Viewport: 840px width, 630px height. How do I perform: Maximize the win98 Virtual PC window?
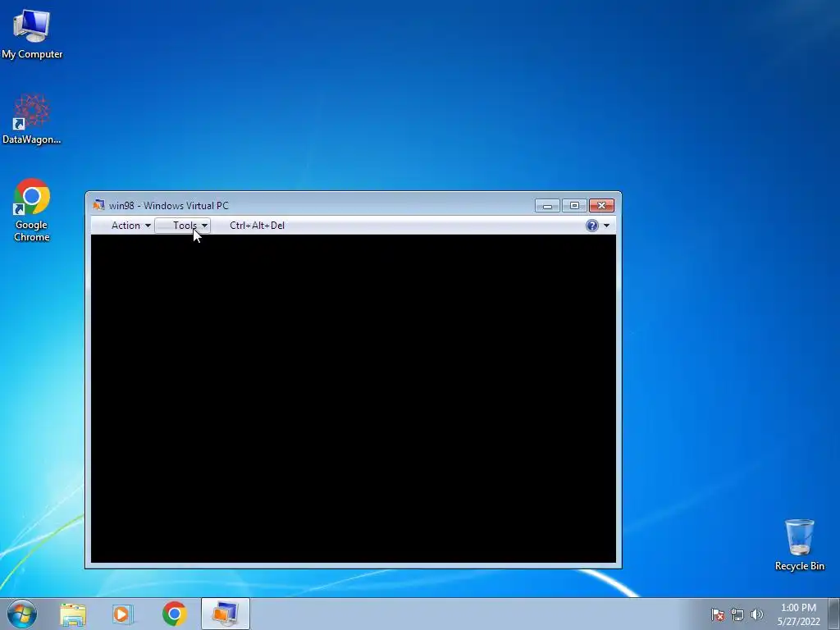[574, 206]
